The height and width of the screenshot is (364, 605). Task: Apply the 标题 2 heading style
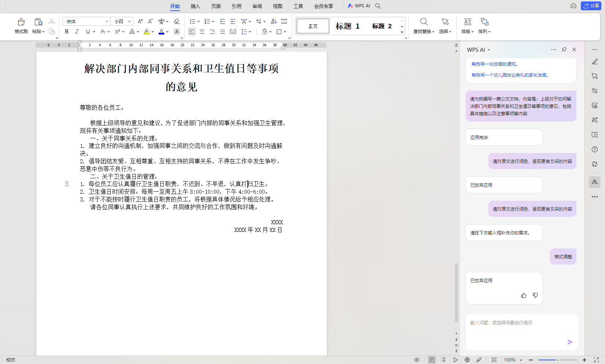pyautogui.click(x=382, y=26)
